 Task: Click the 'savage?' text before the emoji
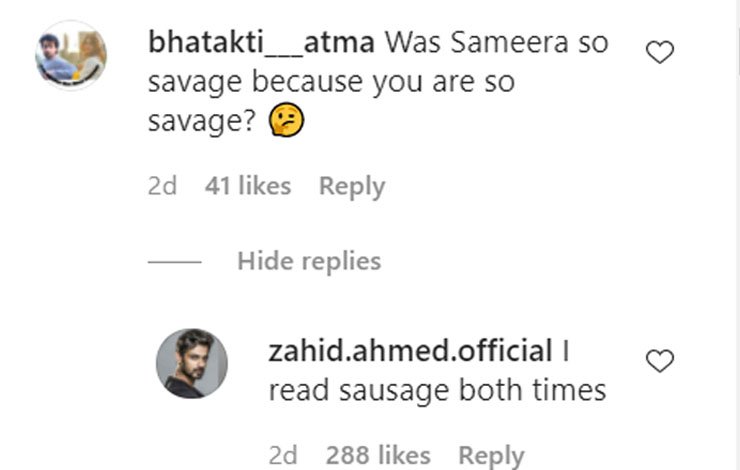tap(203, 122)
